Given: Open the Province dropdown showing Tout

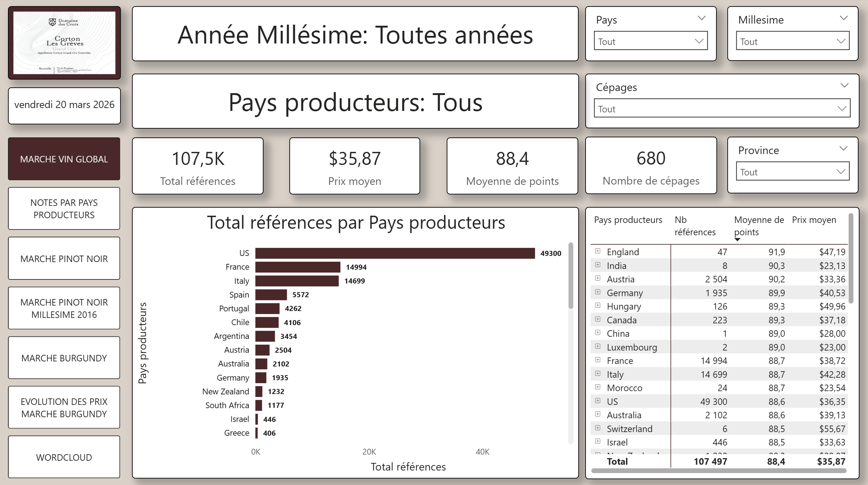Looking at the screenshot, I should pyautogui.click(x=793, y=171).
